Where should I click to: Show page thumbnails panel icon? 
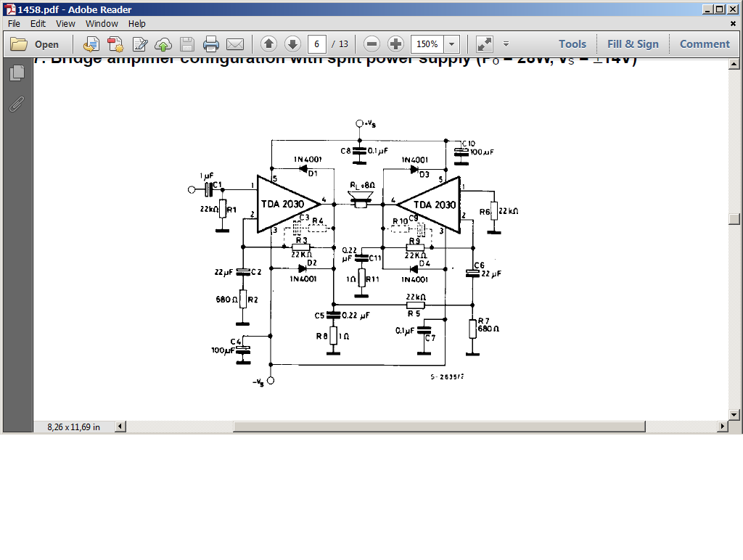17,73
